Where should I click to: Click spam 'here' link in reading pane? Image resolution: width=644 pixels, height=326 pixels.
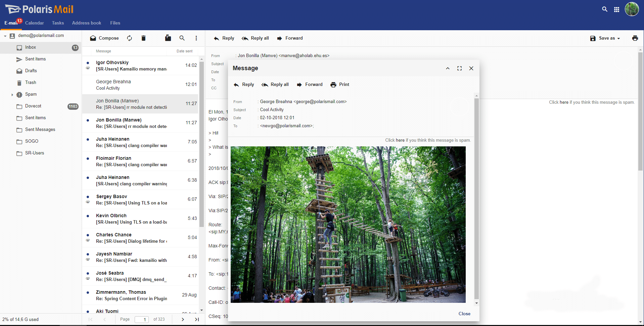pos(564,102)
